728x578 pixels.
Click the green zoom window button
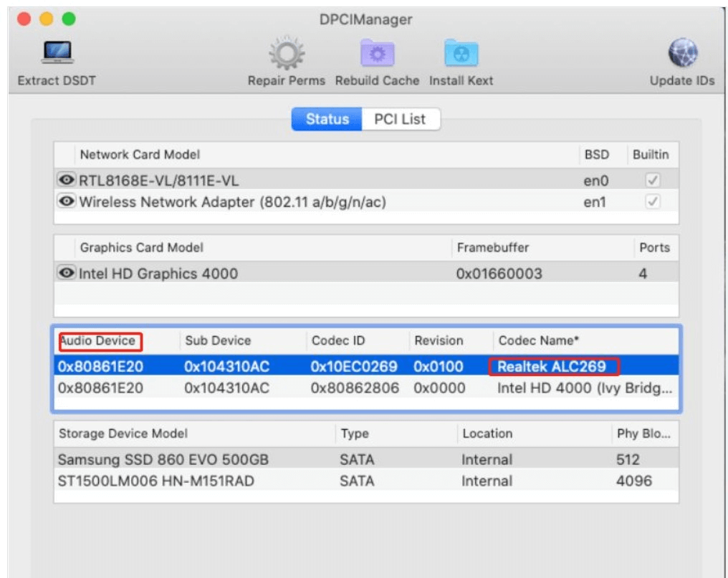coord(69,19)
